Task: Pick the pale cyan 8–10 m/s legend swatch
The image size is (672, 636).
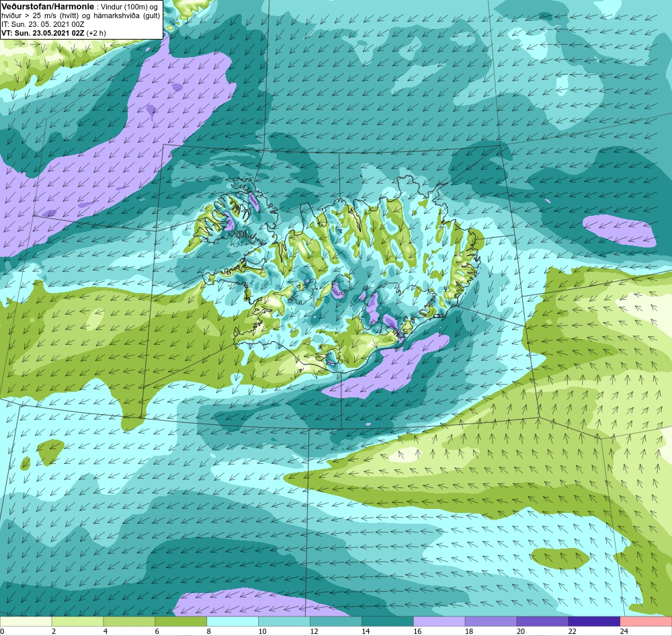Action: click(x=233, y=622)
